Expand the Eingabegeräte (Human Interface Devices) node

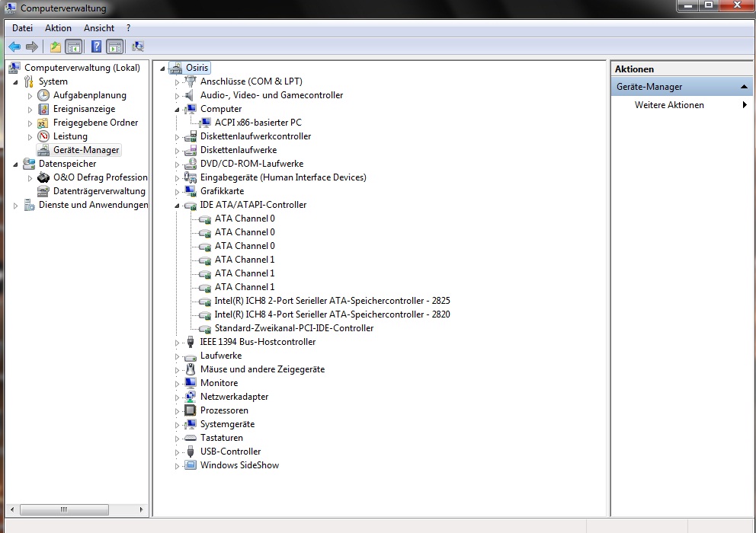[x=177, y=178]
